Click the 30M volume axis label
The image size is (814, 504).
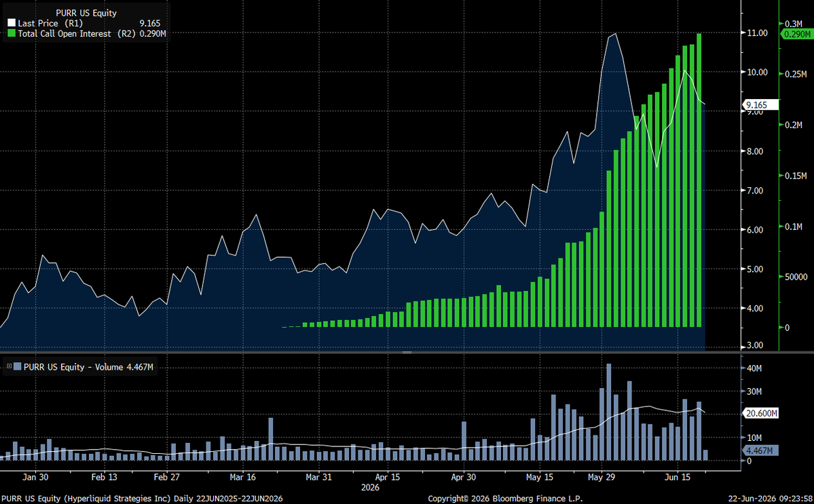pyautogui.click(x=754, y=391)
